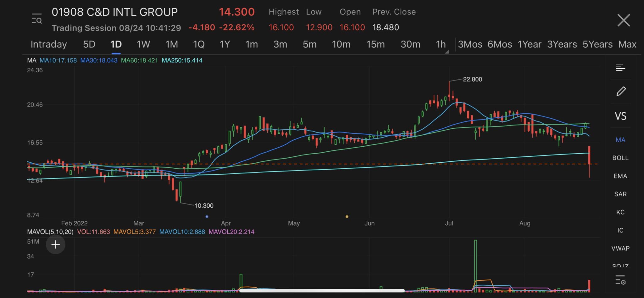Set range to 6Mos
The width and height of the screenshot is (644, 298).
click(500, 44)
